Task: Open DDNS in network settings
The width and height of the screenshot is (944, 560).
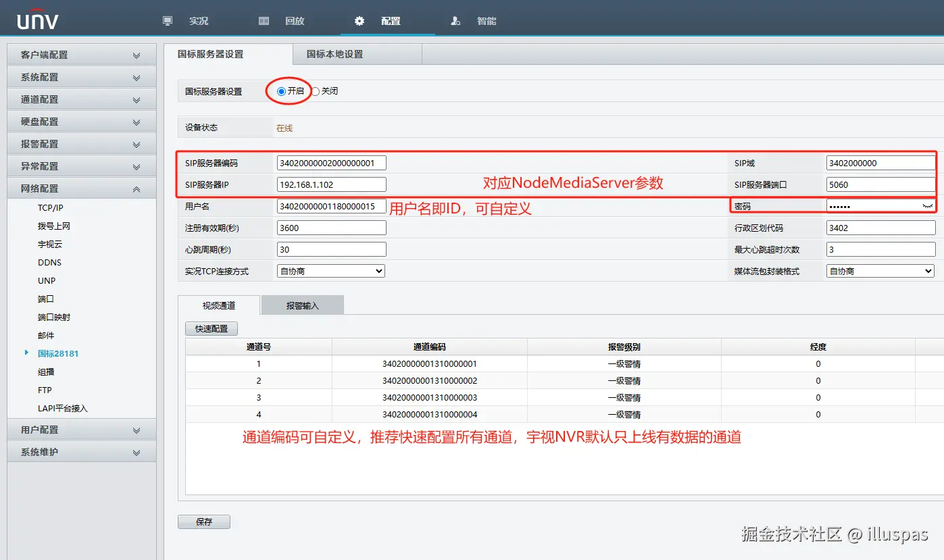Action: pos(49,263)
